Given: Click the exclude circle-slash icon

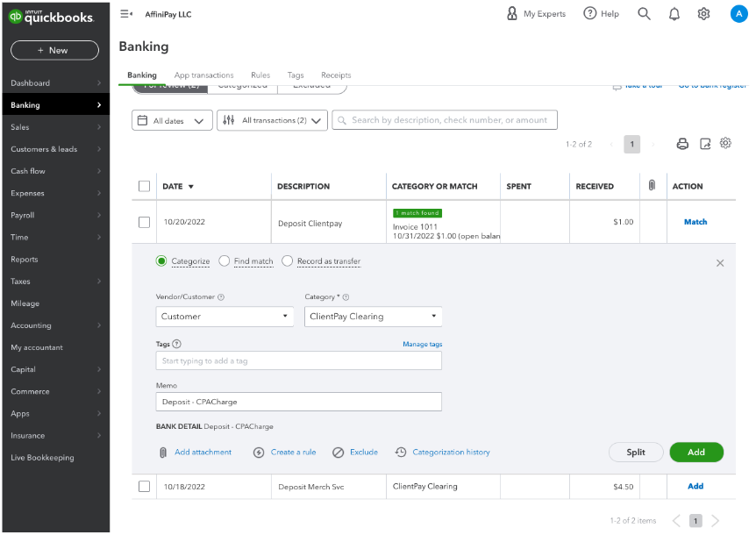Looking at the screenshot, I should pyautogui.click(x=339, y=452).
